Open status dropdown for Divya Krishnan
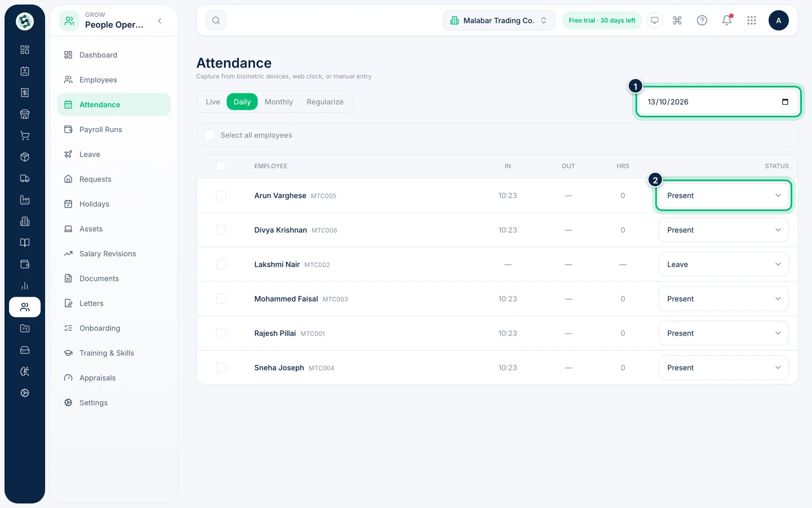The height and width of the screenshot is (508, 812). [x=724, y=230]
